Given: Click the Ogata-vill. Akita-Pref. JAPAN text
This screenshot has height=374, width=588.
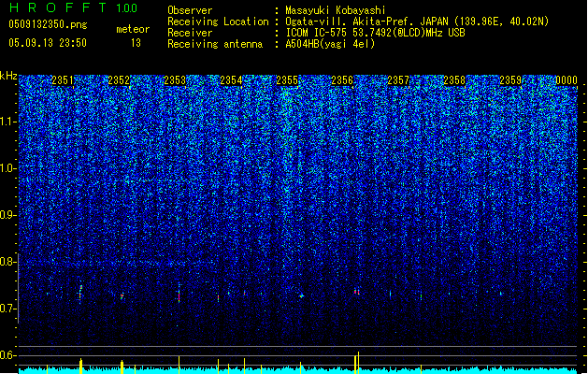Looking at the screenshot, I should coord(366,22).
